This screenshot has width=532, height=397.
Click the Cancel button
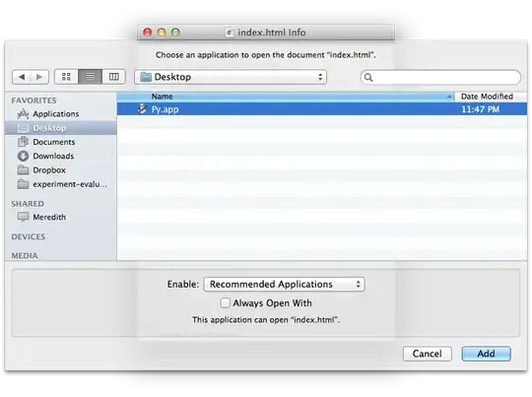click(428, 354)
